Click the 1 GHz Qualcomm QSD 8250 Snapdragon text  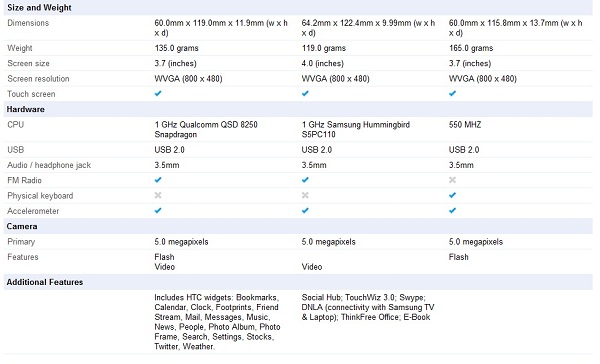click(x=206, y=129)
